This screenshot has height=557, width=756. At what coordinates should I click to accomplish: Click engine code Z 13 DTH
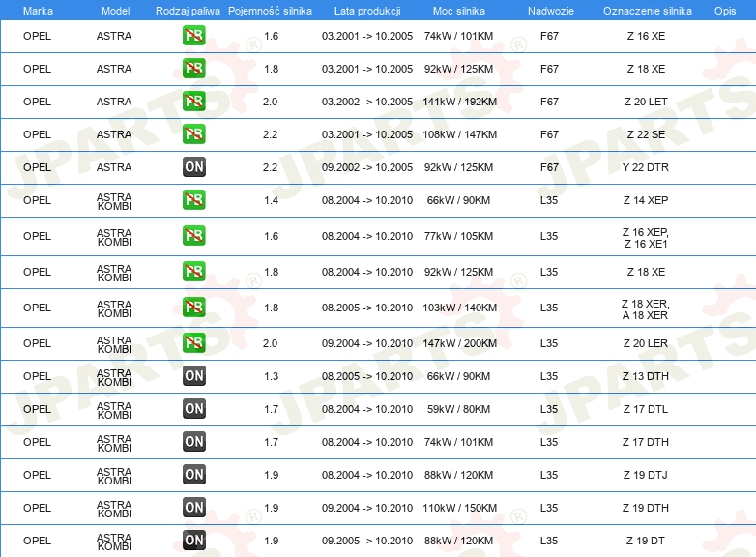(x=646, y=375)
